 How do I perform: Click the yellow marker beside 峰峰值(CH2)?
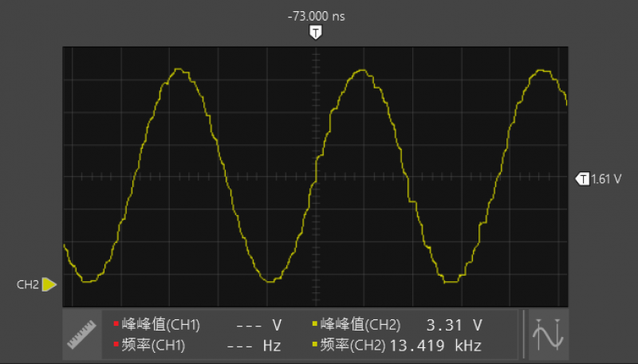[315, 324]
